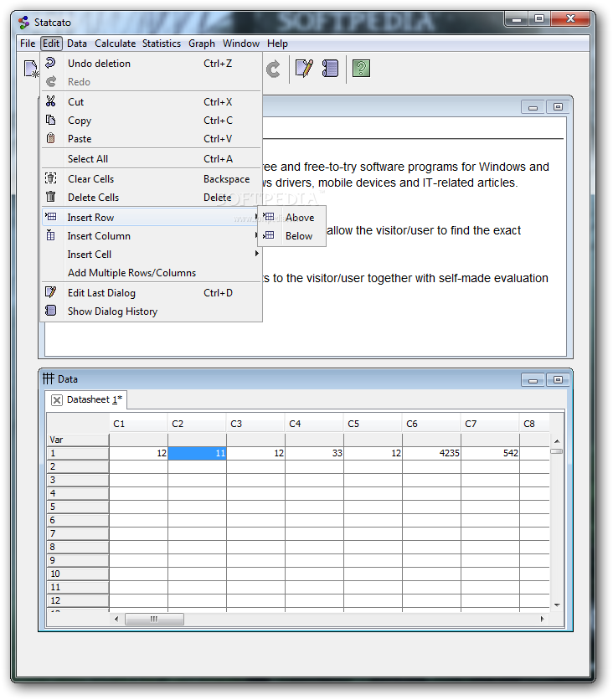Click the clipboard icon beside Paste
Image resolution: width=613 pixels, height=700 pixels.
[x=51, y=138]
